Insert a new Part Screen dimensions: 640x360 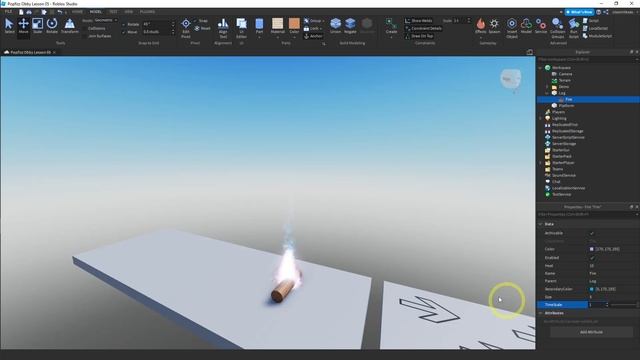click(259, 26)
